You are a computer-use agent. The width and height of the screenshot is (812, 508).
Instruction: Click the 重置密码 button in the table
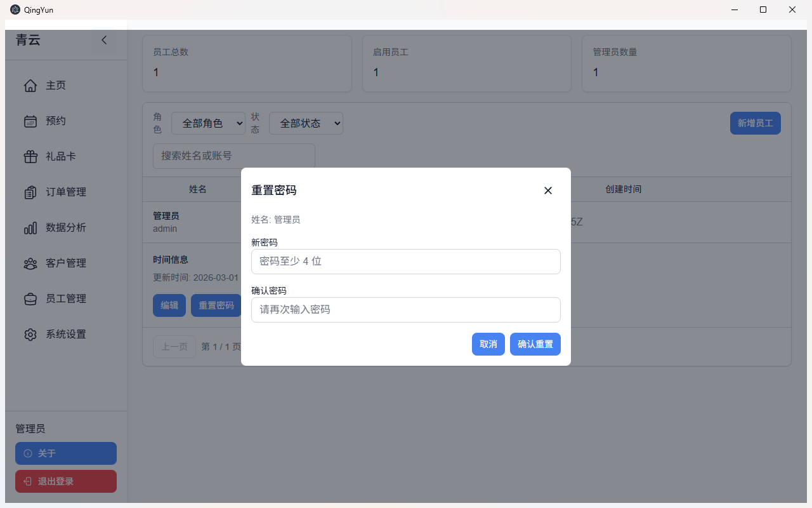pyautogui.click(x=216, y=305)
